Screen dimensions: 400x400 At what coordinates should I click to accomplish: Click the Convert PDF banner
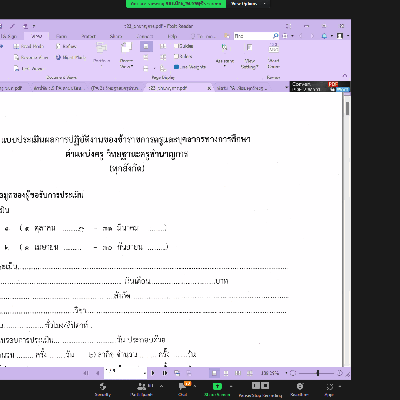320,86
